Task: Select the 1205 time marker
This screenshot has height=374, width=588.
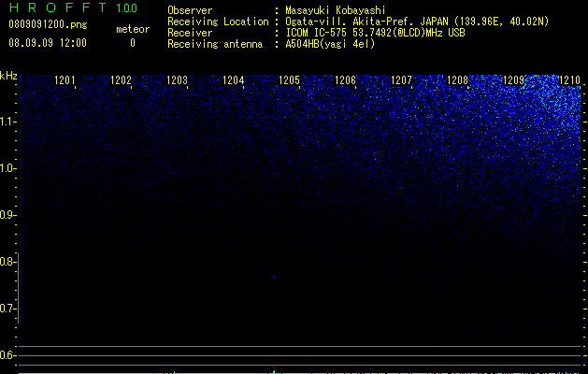Action: coord(289,79)
